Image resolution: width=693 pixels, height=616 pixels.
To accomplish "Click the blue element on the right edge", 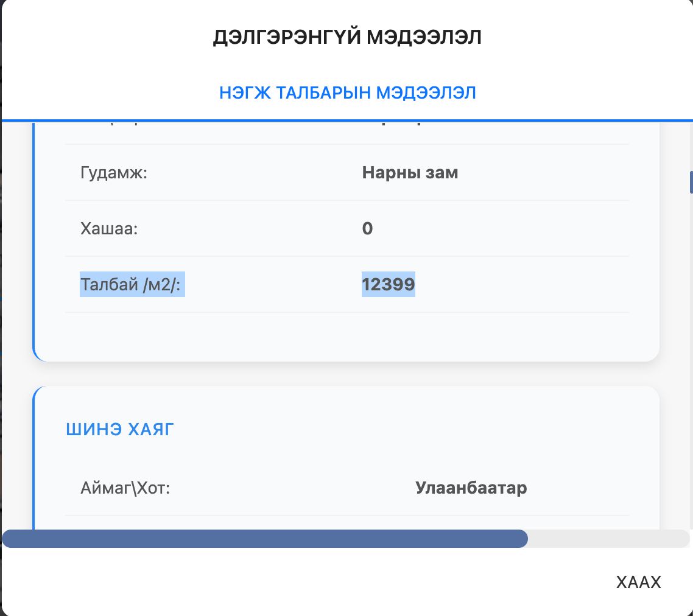I will (x=690, y=181).
